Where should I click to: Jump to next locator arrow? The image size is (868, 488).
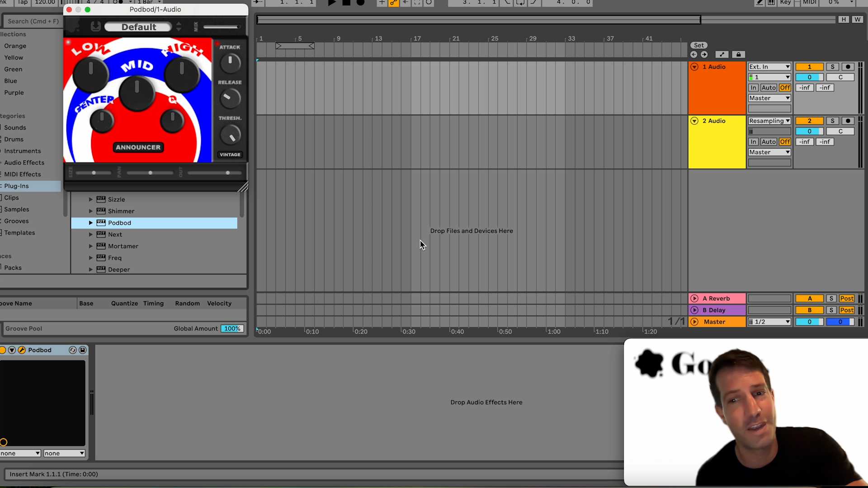[704, 55]
